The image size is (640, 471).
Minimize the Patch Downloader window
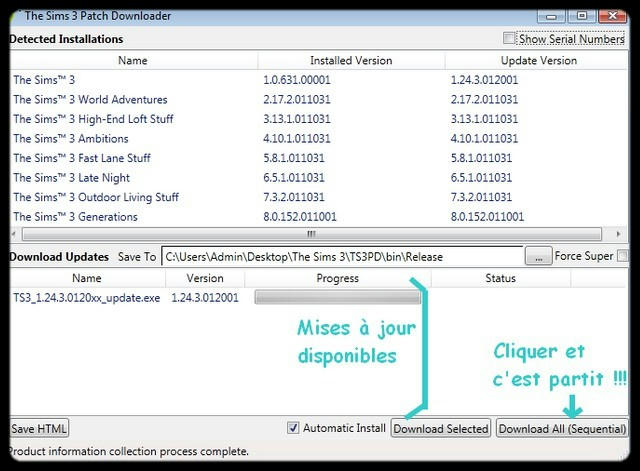coord(551,16)
